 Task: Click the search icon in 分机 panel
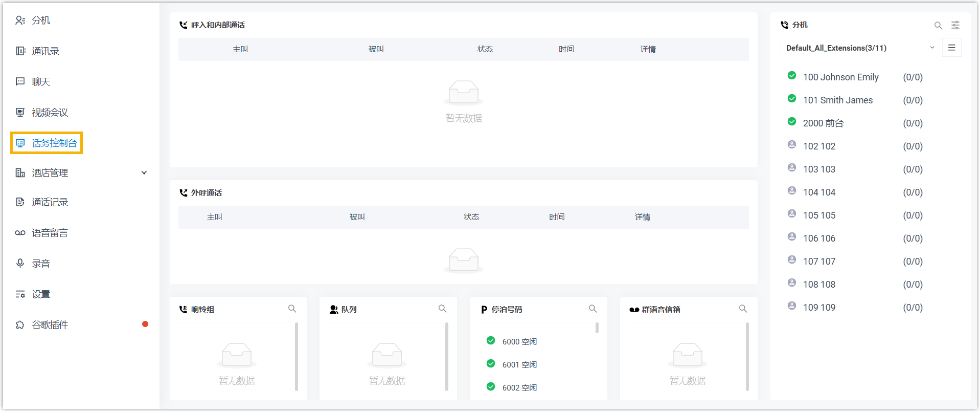pos(938,25)
